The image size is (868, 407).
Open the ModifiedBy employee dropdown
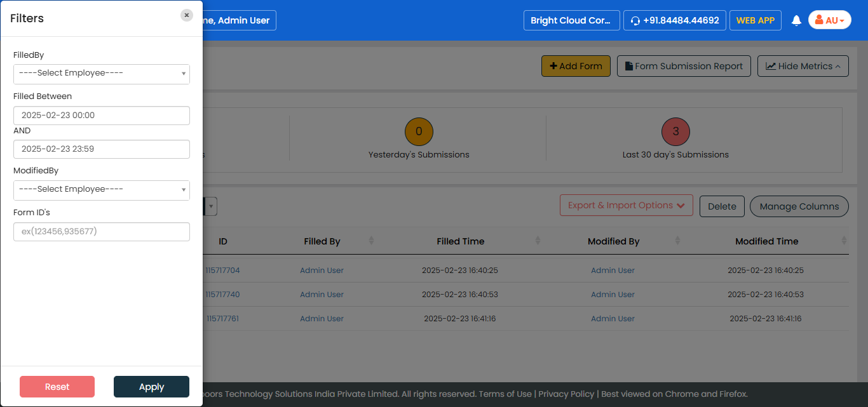[x=102, y=190]
